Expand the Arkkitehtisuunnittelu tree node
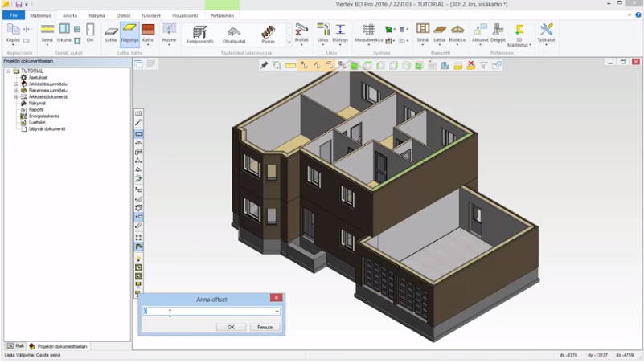This screenshot has width=644, height=363. (16, 84)
